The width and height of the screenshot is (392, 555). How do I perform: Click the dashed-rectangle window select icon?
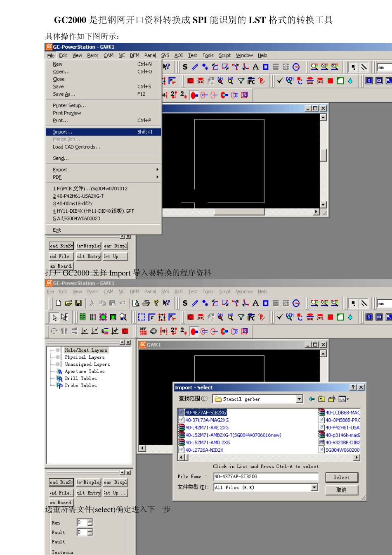pos(142,317)
